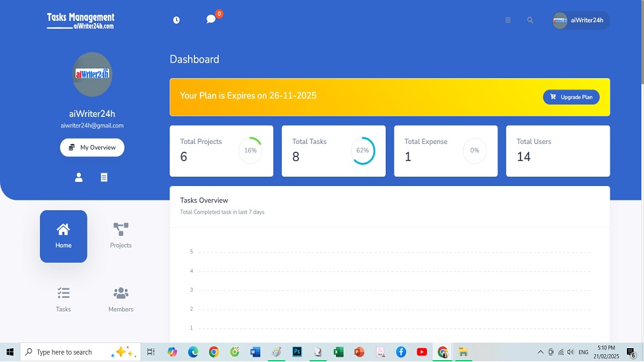
Task: Click the Total Projects 16% progress ring
Action: point(250,150)
